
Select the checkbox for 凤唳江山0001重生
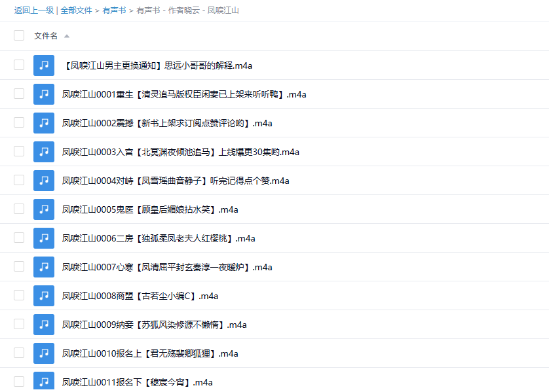(x=19, y=94)
